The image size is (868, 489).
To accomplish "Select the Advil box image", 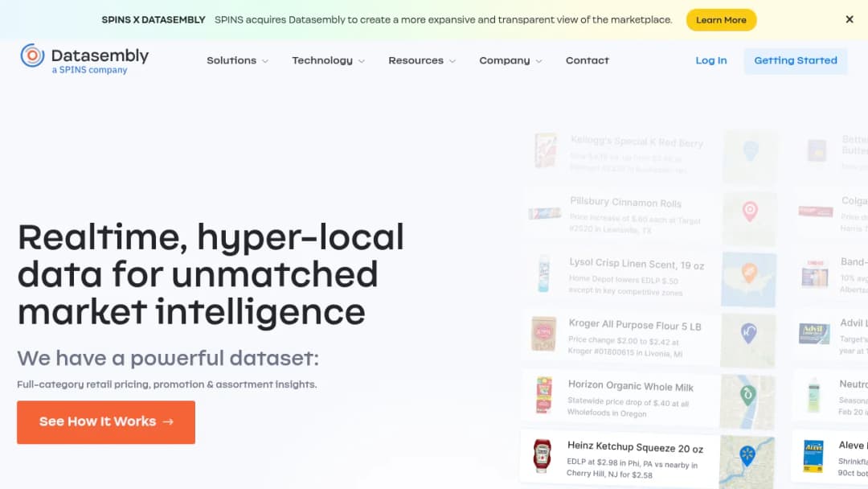I will (813, 334).
